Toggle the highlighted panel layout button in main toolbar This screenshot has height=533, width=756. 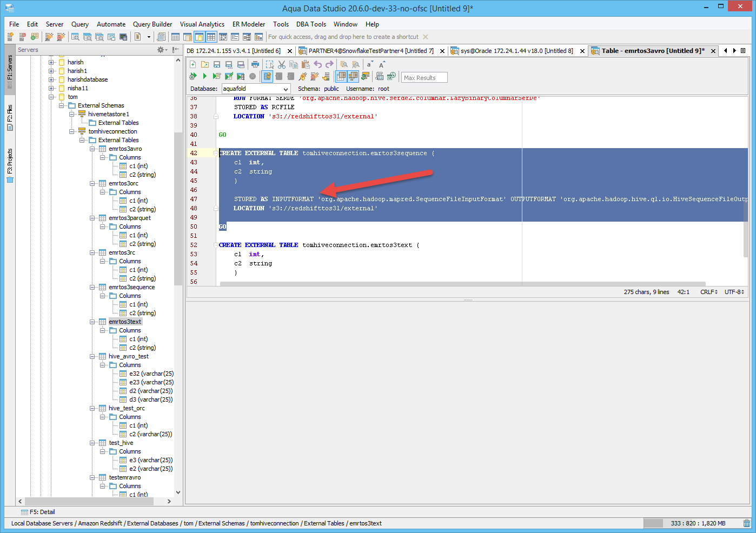click(199, 37)
